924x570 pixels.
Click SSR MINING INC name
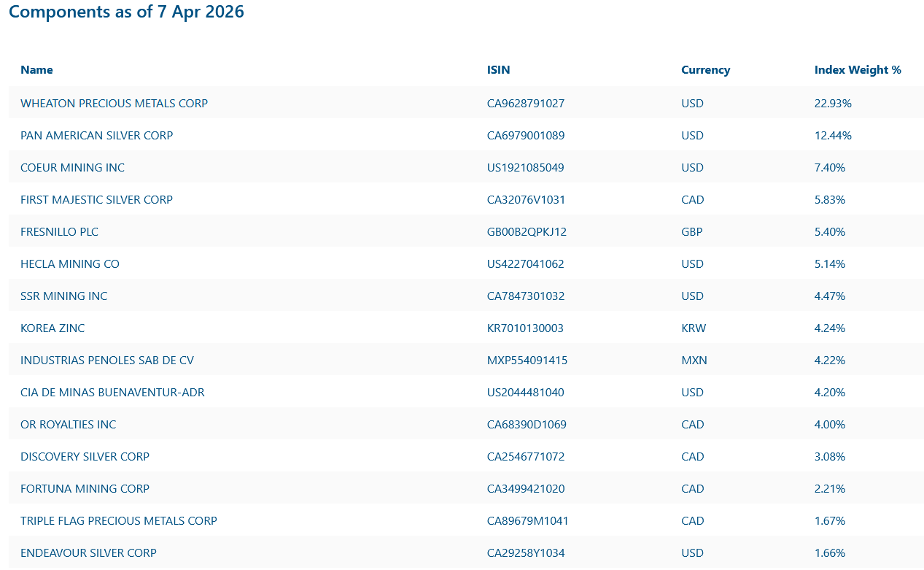63,296
